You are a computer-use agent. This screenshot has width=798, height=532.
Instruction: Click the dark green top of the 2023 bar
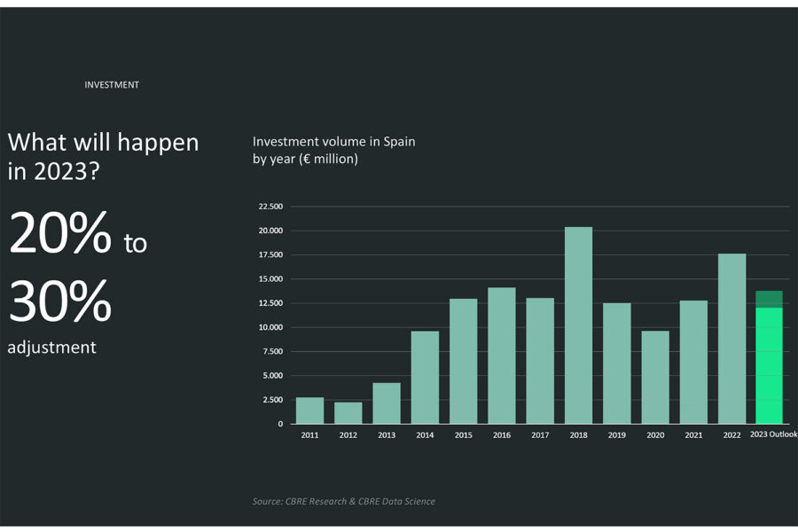click(769, 300)
